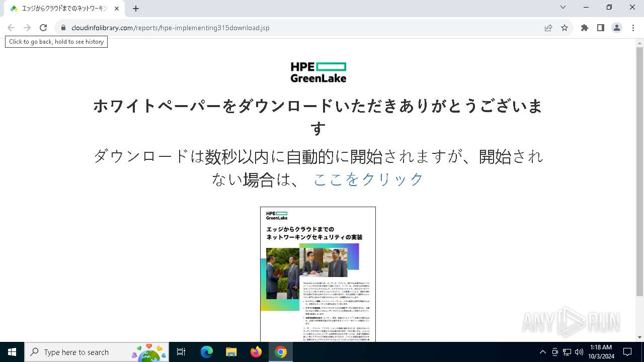The image size is (644, 362).
Task: Open the network status tray icon
Action: [x=567, y=352]
